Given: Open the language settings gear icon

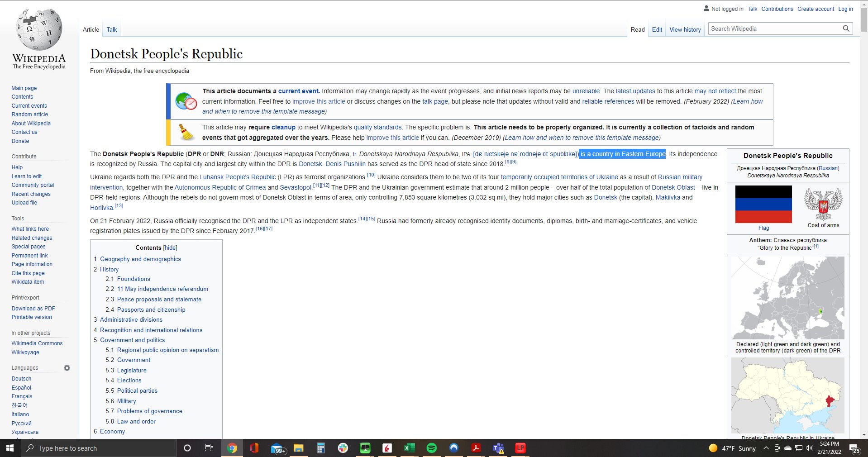Looking at the screenshot, I should coord(67,368).
